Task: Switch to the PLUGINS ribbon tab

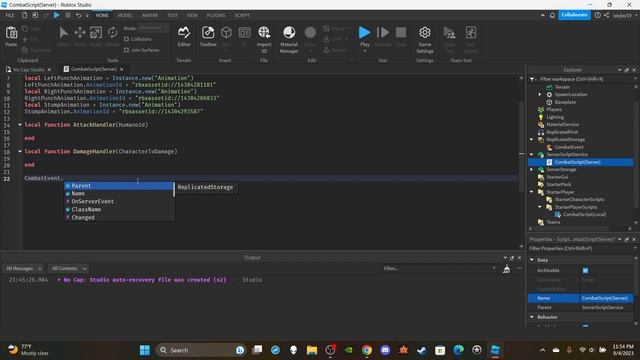Action: tap(216, 15)
